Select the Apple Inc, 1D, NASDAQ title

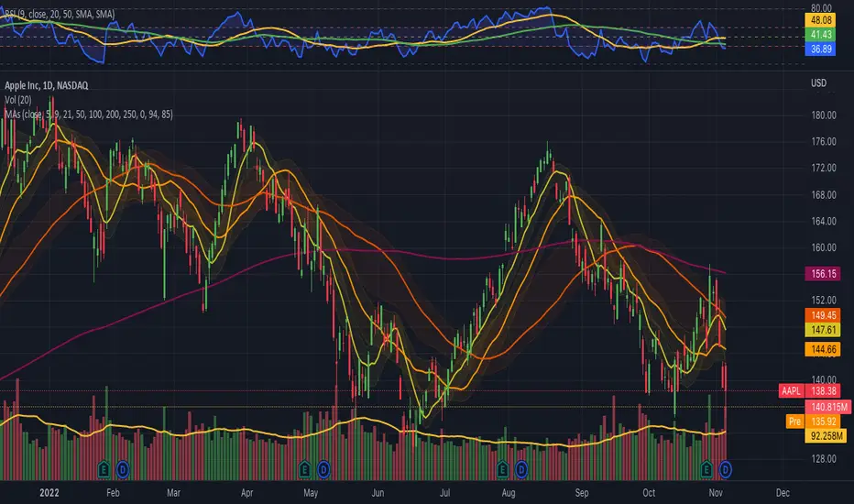coord(47,85)
